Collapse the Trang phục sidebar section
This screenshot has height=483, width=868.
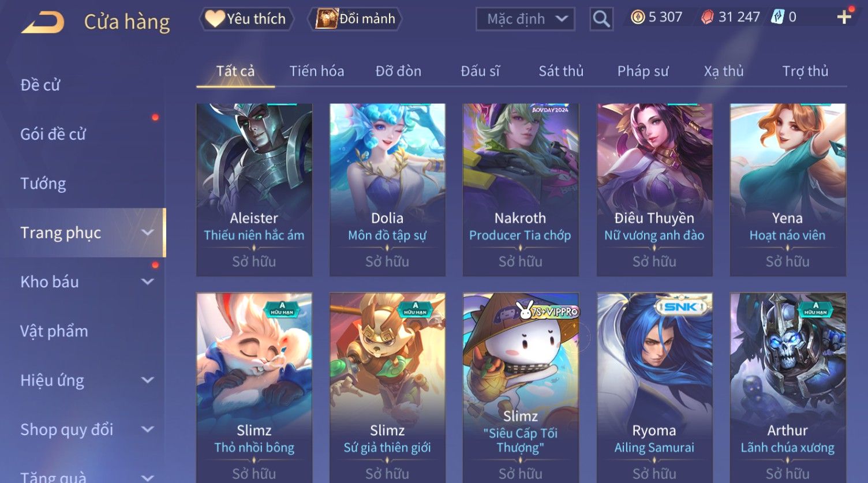[x=148, y=233]
